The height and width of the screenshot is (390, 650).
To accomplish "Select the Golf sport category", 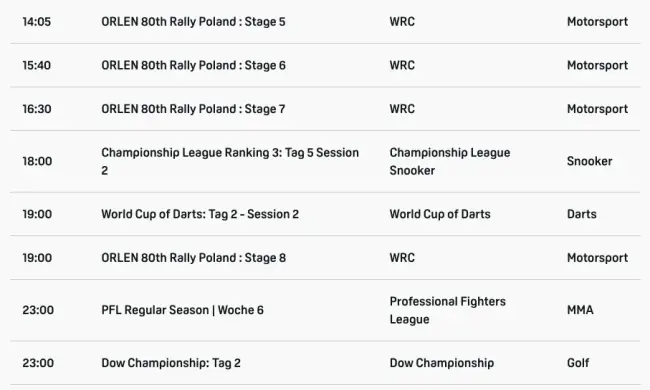I will [x=578, y=363].
